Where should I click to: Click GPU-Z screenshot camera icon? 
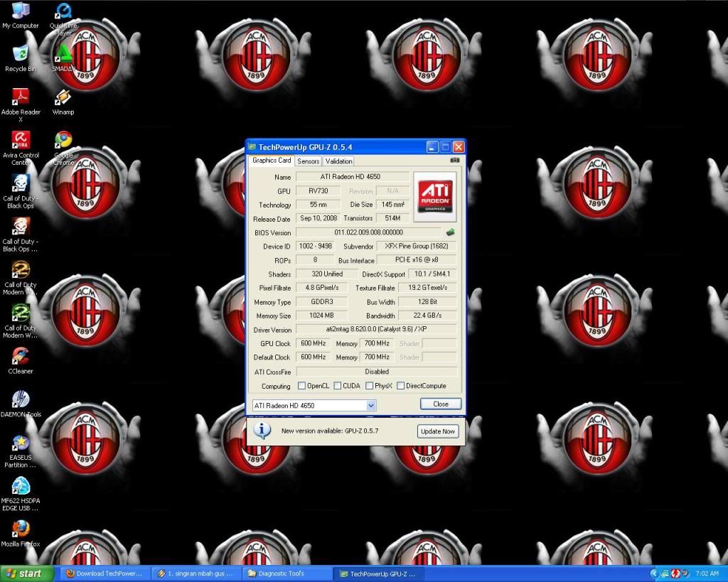pos(454,160)
